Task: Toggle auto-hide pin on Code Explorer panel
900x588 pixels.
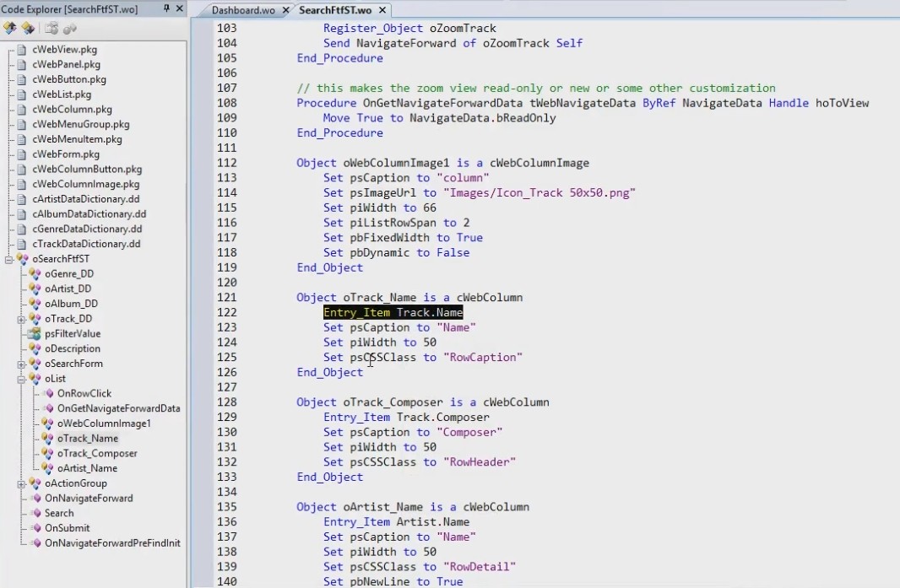Action: point(166,8)
